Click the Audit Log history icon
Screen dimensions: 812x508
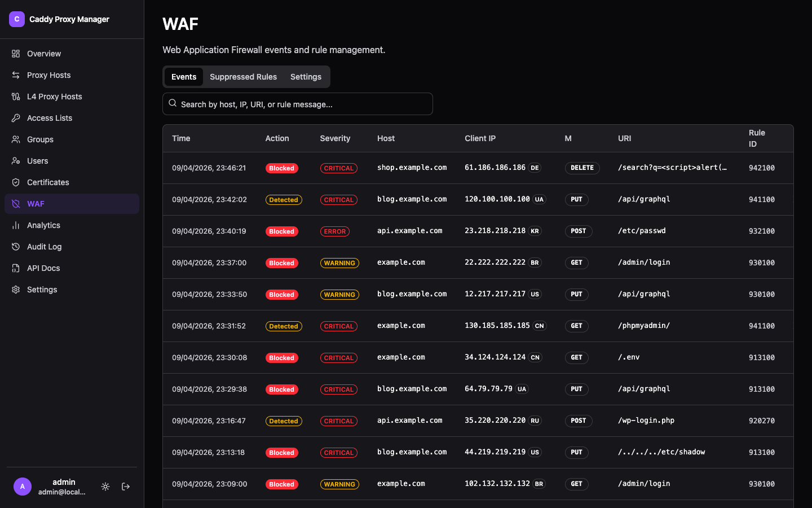coord(16,247)
